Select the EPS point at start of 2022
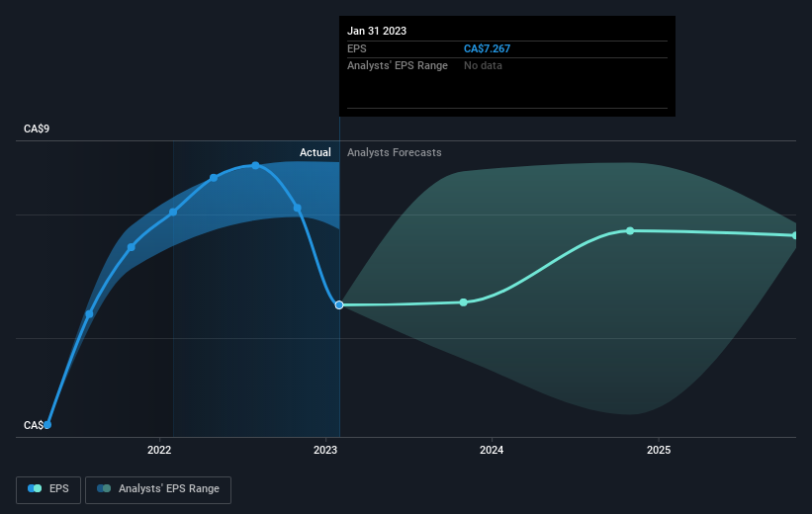Screen dimensions: 812x514 [173, 212]
